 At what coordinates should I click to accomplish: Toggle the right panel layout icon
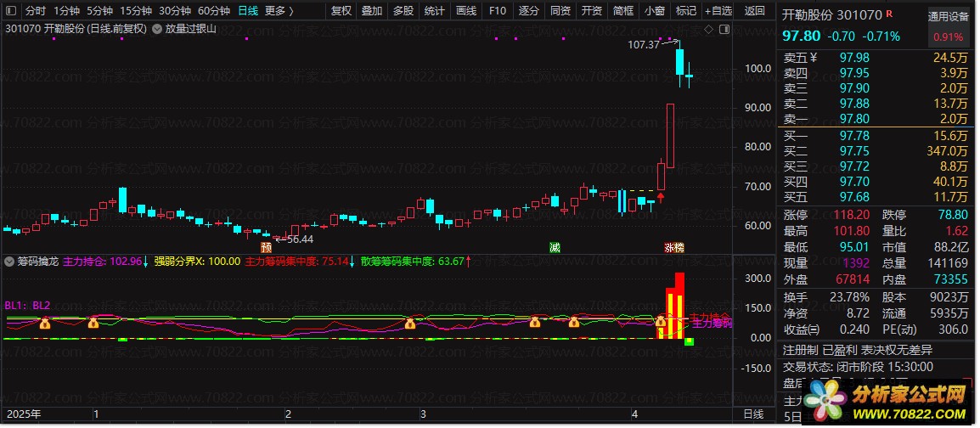pos(724,29)
